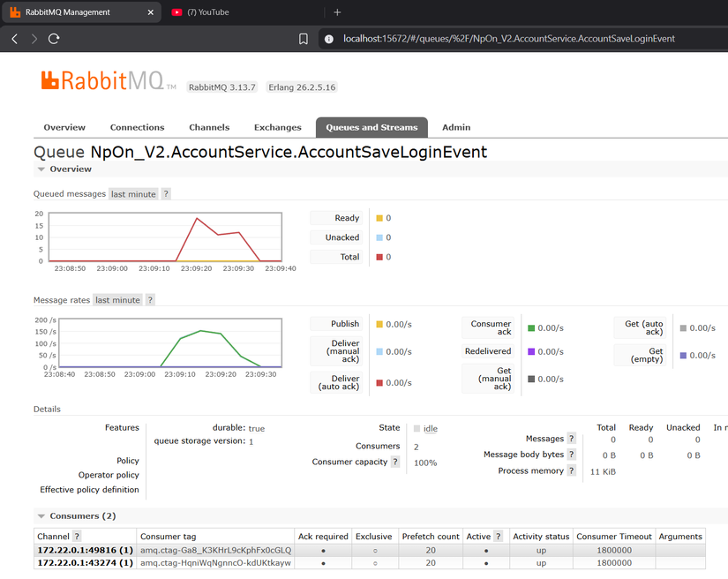Click the YouTube tab favicon

[x=176, y=12]
